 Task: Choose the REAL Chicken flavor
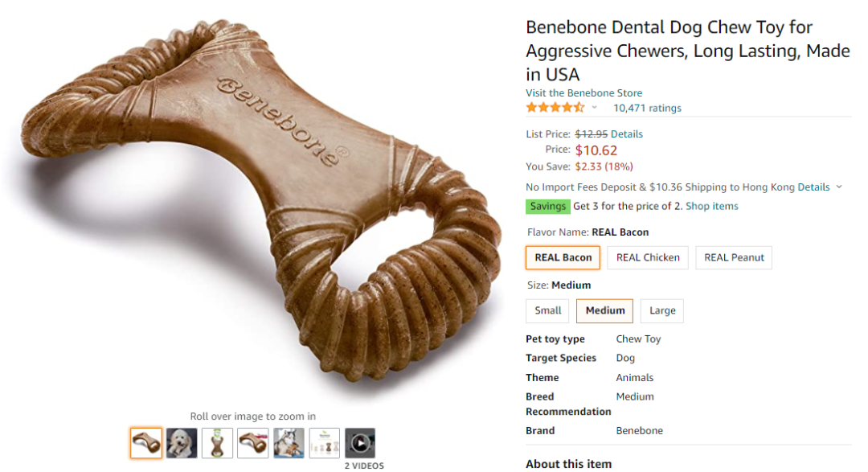point(648,258)
